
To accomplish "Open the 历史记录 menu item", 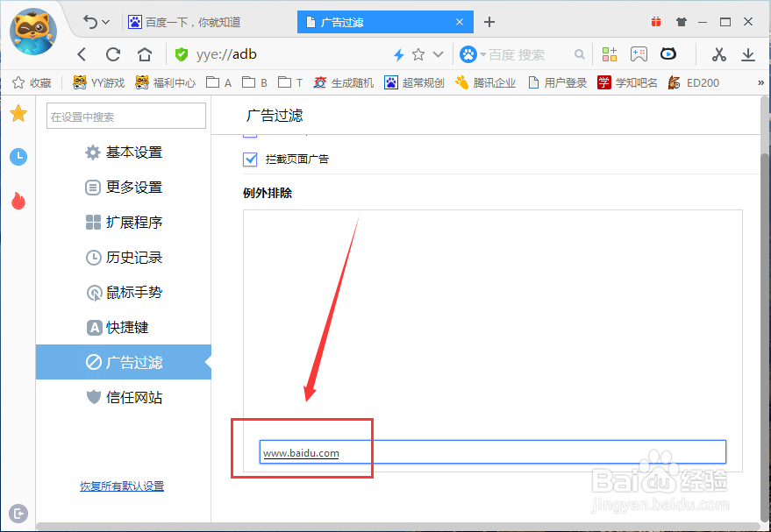I will click(124, 258).
